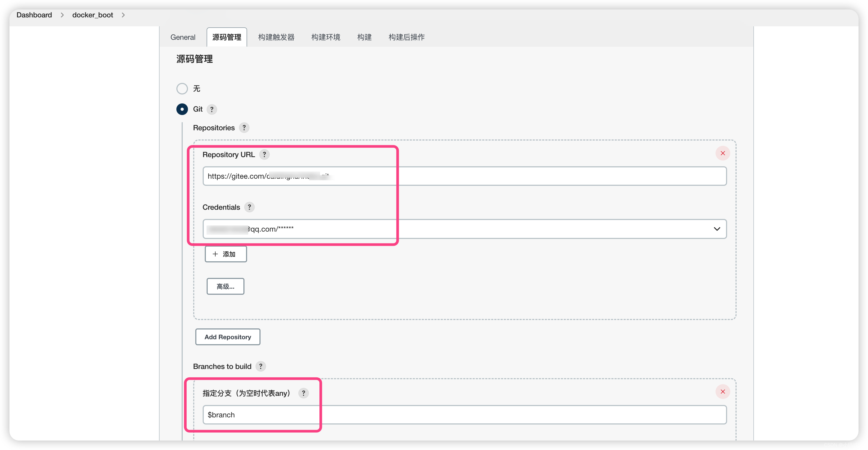The image size is (868, 450).
Task: Click help icon beside 指定分支 label
Action: [303, 393]
